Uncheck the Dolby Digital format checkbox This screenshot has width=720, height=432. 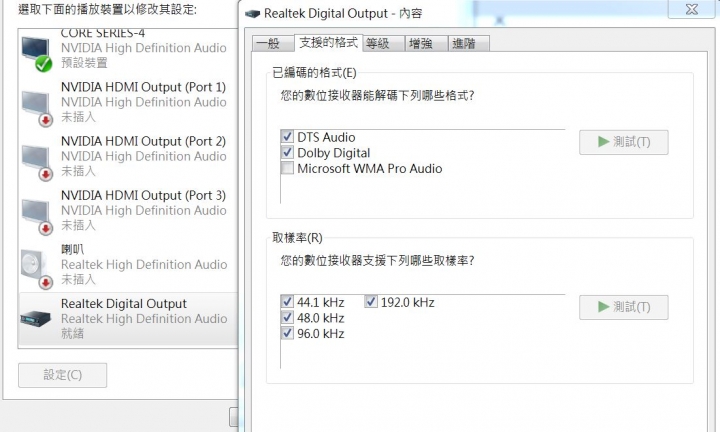287,152
